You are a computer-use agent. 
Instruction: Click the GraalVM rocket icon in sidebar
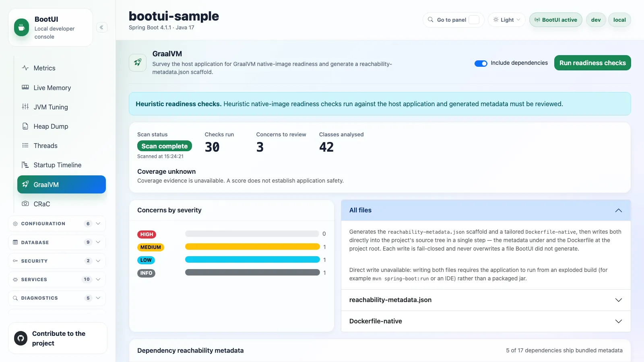click(x=25, y=184)
